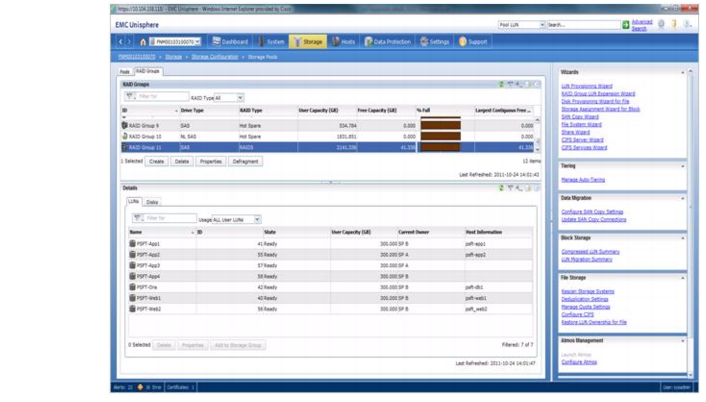
Task: Switch to the Disks tab in Details
Action: (x=152, y=202)
